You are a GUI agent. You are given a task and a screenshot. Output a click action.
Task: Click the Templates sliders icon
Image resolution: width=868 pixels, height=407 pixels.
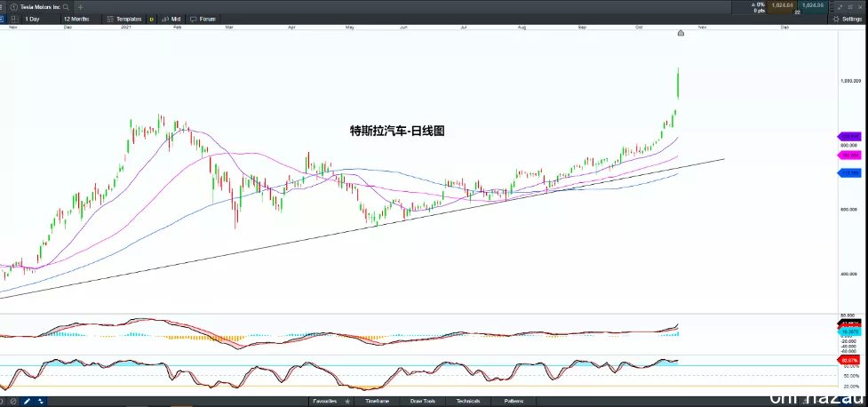tap(110, 19)
